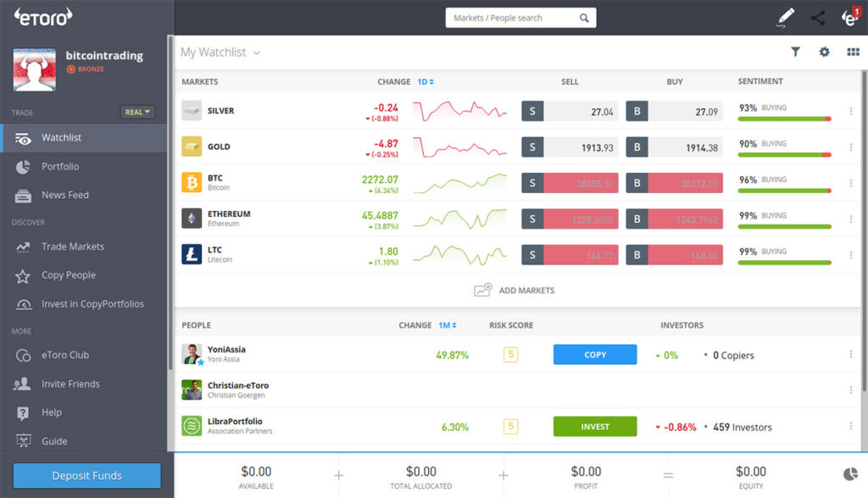Screen dimensions: 868x498
Task: Click the add markets chart icon
Action: tap(482, 290)
